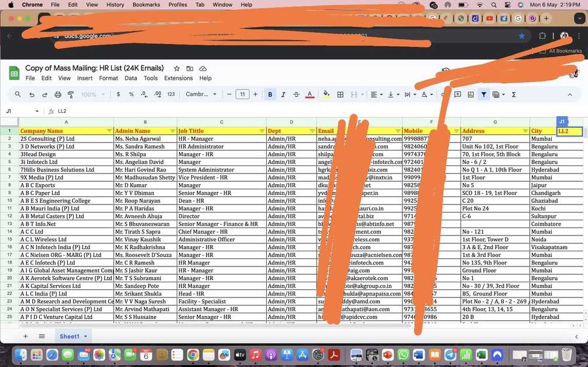Edit the font size field

[x=242, y=94]
